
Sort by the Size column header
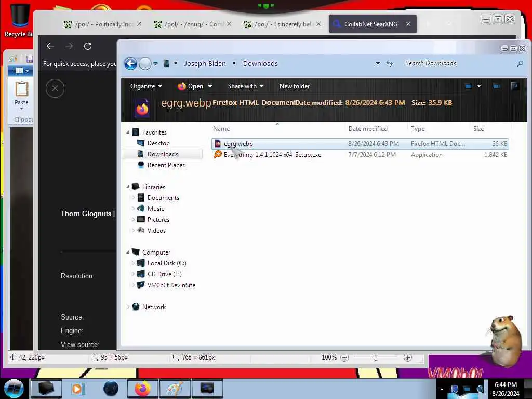tap(478, 129)
